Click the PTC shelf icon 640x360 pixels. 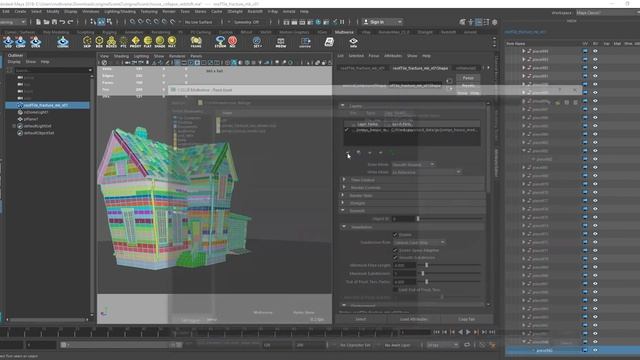(123, 42)
